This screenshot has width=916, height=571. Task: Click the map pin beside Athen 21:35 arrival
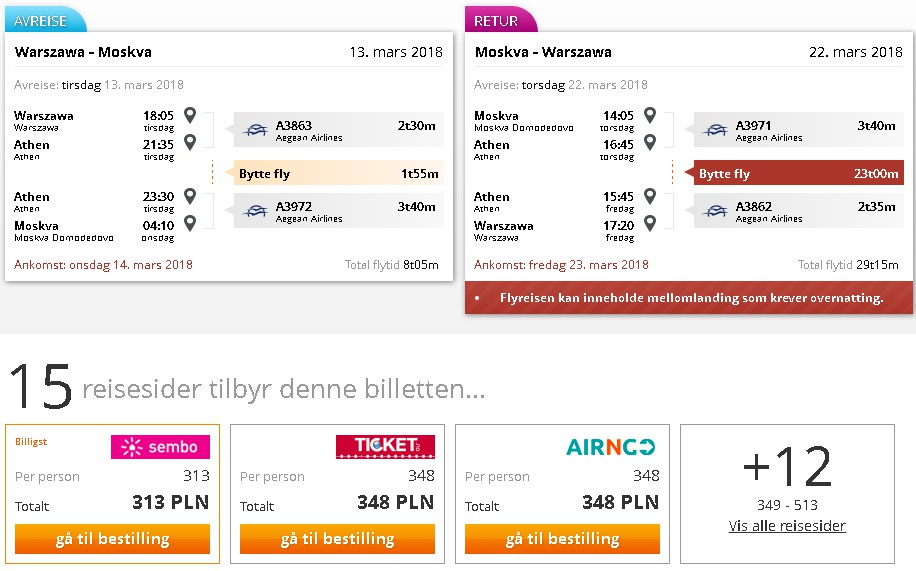[190, 141]
